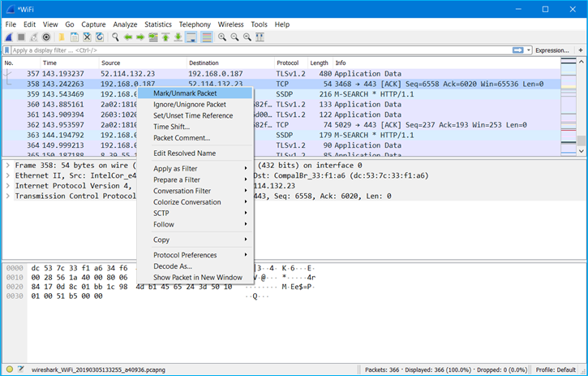The height and width of the screenshot is (376, 588).
Task: Sort packets by the Protocol column header
Action: [291, 63]
